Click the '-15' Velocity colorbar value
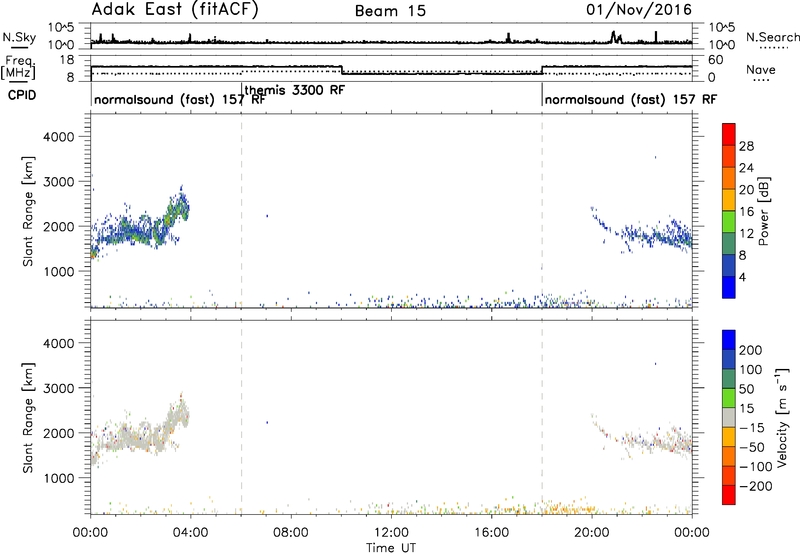The height and width of the screenshot is (554, 800). pyautogui.click(x=752, y=427)
